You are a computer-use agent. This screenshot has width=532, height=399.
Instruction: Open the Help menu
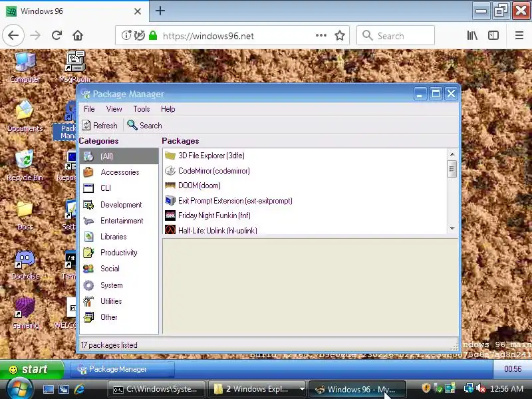point(168,109)
